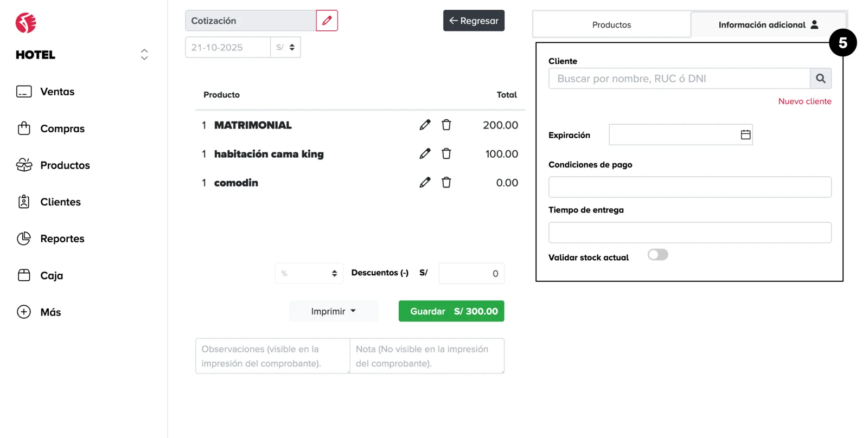Open the % discount type dropdown
This screenshot has height=438, width=868.
coord(309,274)
